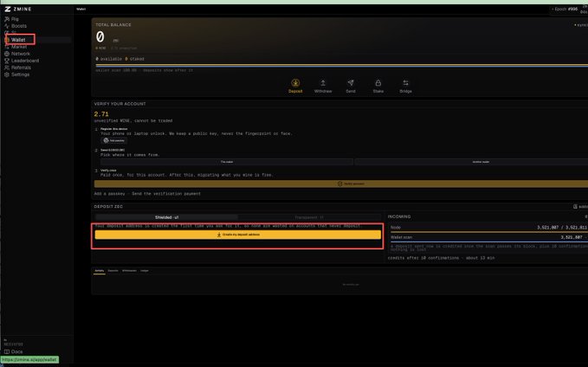Open the Deposits history tab
The height and width of the screenshot is (367, 588).
(113, 271)
